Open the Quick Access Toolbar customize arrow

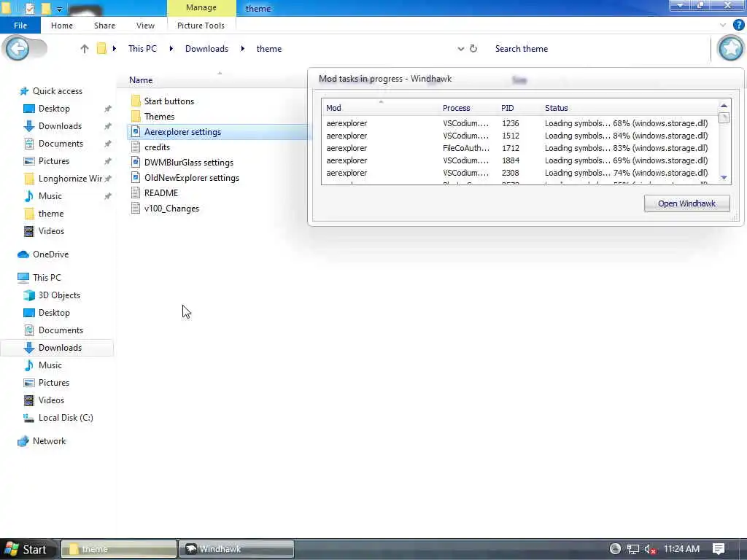pyautogui.click(x=59, y=9)
